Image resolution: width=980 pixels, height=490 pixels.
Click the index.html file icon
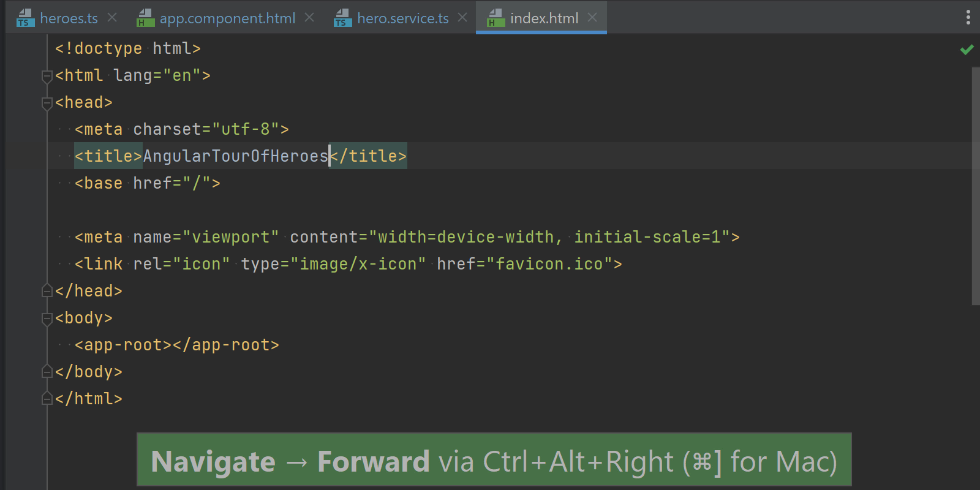point(496,18)
